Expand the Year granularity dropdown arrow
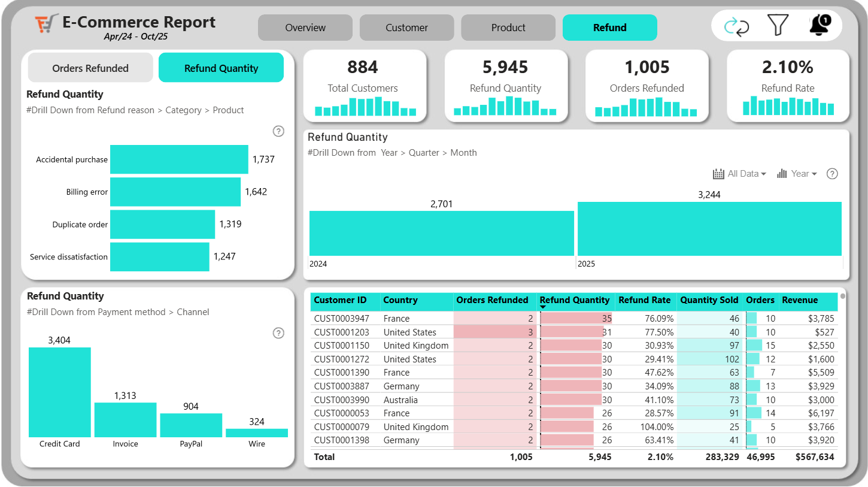This screenshot has width=868, height=487. tap(814, 174)
